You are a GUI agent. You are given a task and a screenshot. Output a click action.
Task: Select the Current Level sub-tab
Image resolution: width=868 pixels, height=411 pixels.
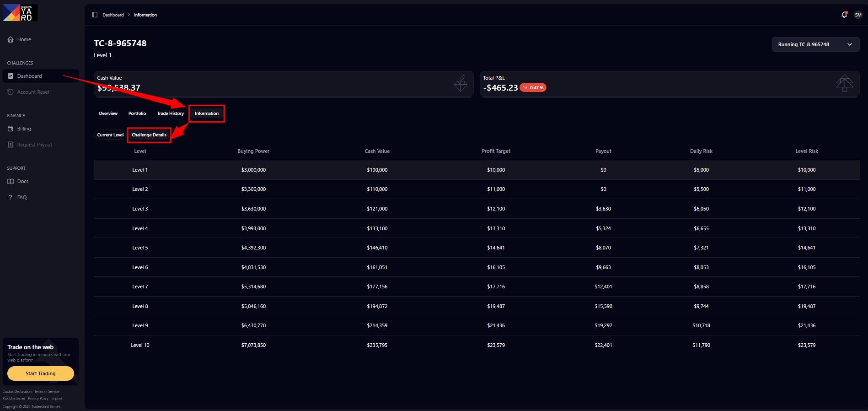pyautogui.click(x=110, y=135)
